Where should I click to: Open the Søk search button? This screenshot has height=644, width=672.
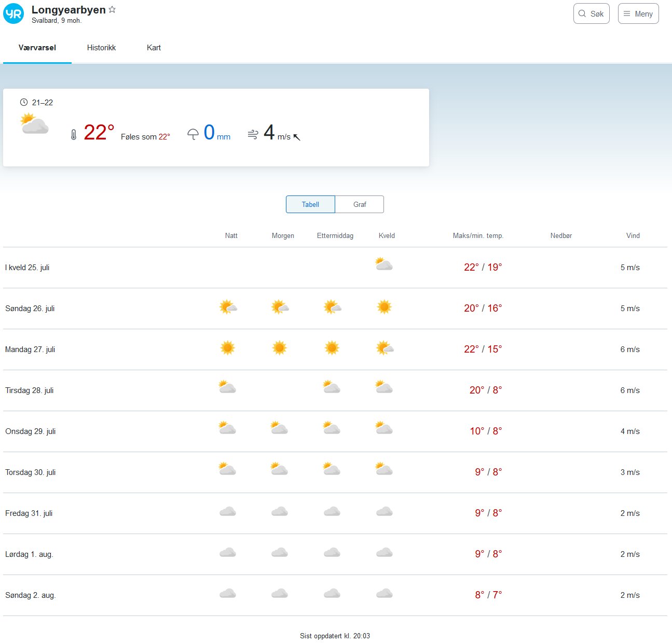[591, 14]
